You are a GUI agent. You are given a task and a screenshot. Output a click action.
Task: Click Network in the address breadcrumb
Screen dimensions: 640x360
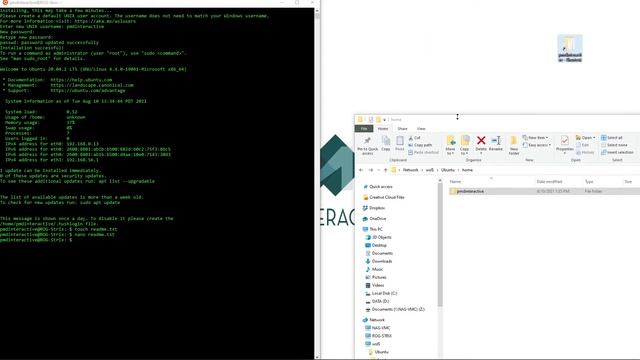[411, 170]
